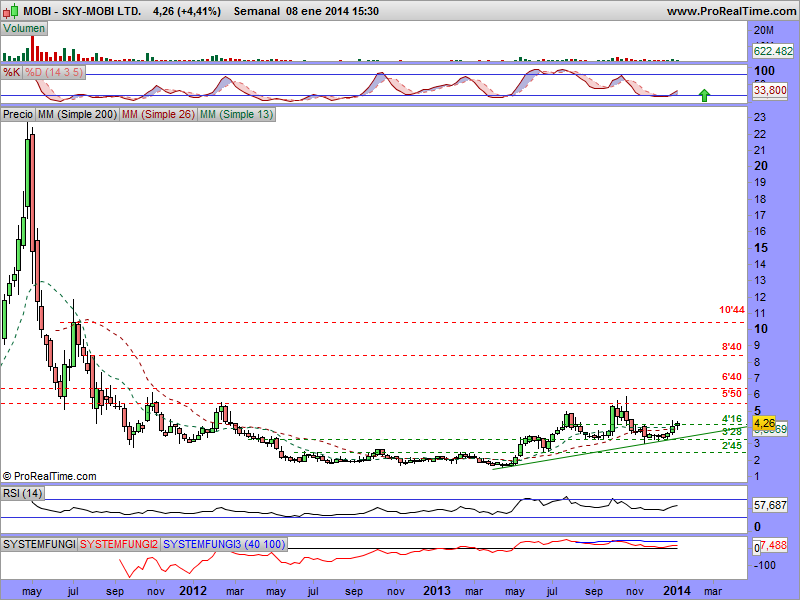Select the MM (Simple 26) moving average label
Screen dimensions: 800x600
click(x=158, y=114)
